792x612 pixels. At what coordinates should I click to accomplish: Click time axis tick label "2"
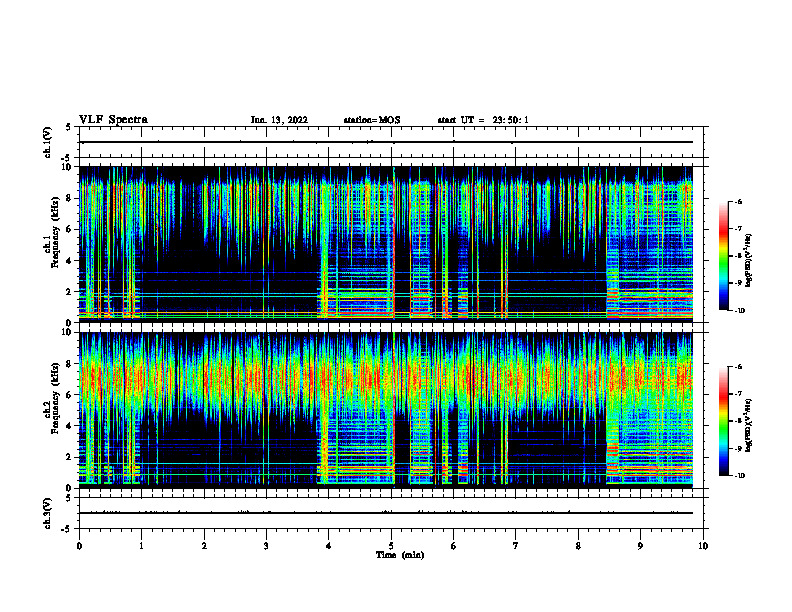(204, 546)
